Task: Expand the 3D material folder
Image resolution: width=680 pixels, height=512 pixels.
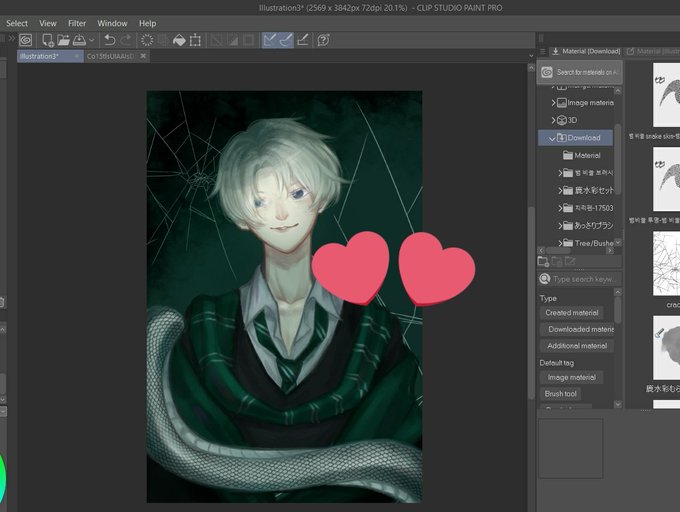Action: (553, 120)
